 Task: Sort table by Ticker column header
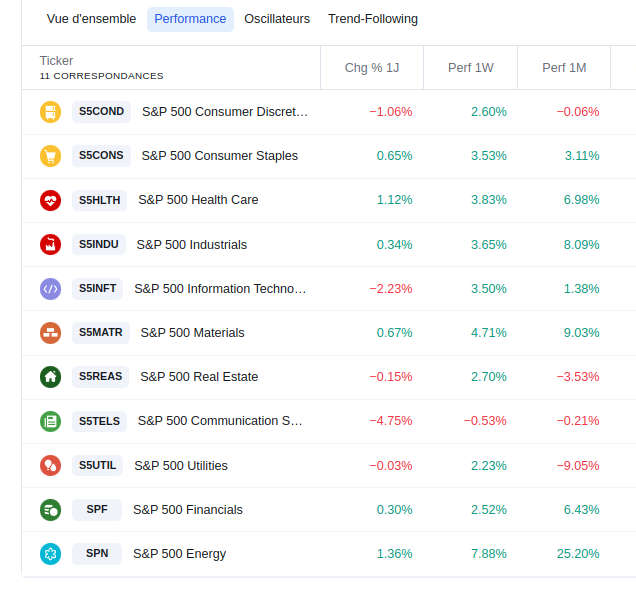(x=57, y=61)
